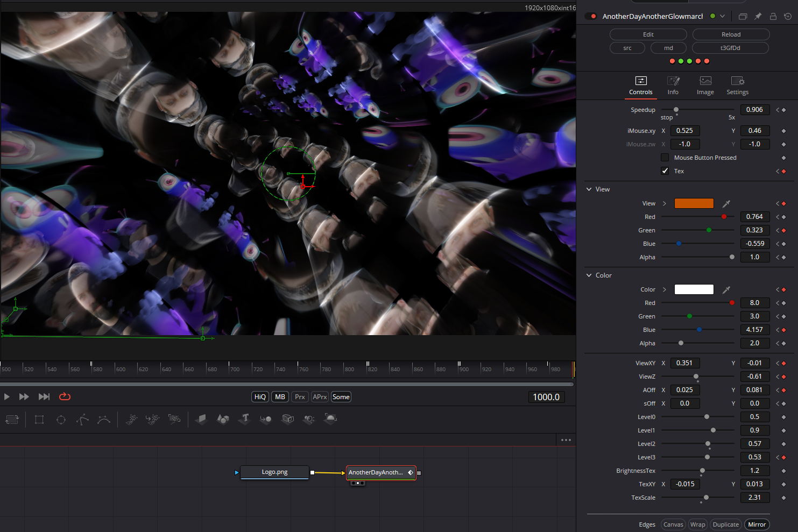Screen dimensions: 798x532
Task: Click the white Color swatch
Action: coord(694,289)
